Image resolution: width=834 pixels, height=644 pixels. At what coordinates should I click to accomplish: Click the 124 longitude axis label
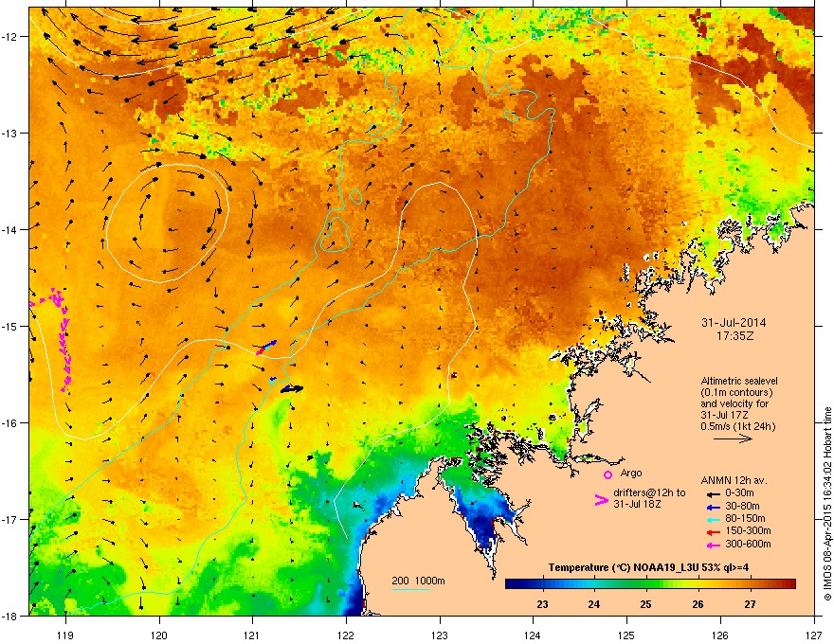click(533, 635)
